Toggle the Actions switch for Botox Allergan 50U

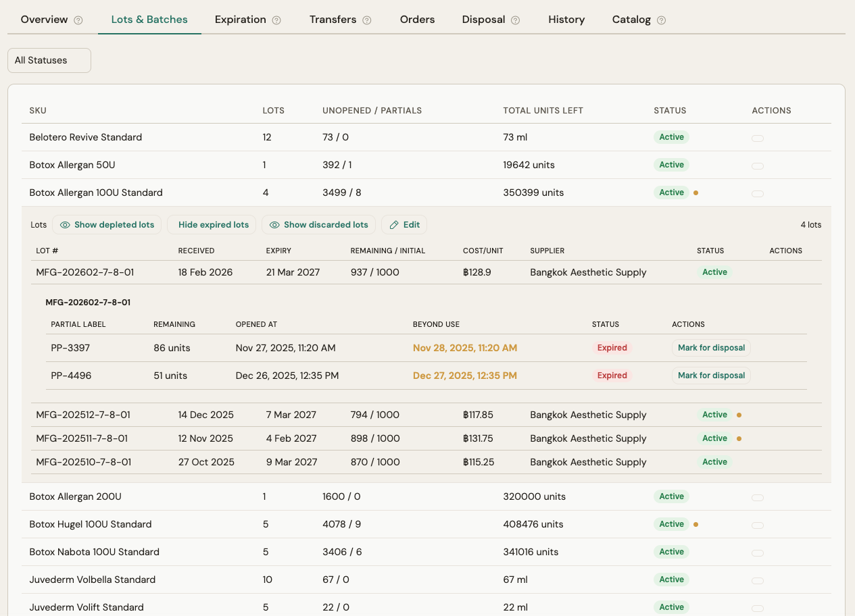(758, 165)
